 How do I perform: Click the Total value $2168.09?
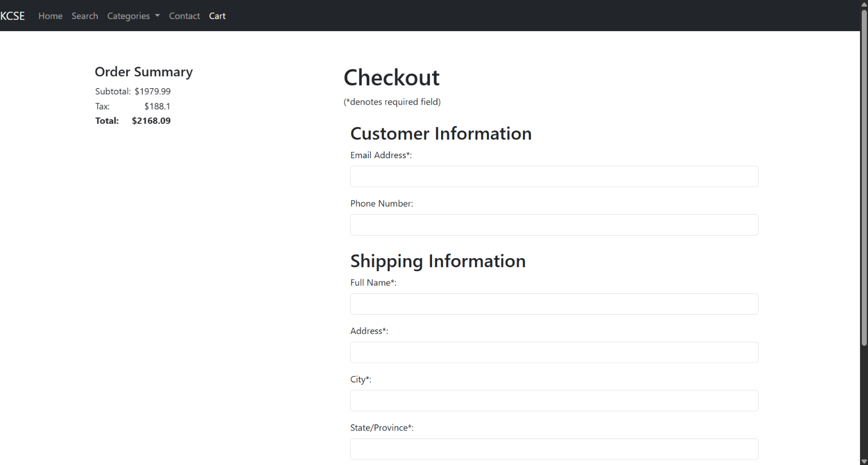click(151, 120)
